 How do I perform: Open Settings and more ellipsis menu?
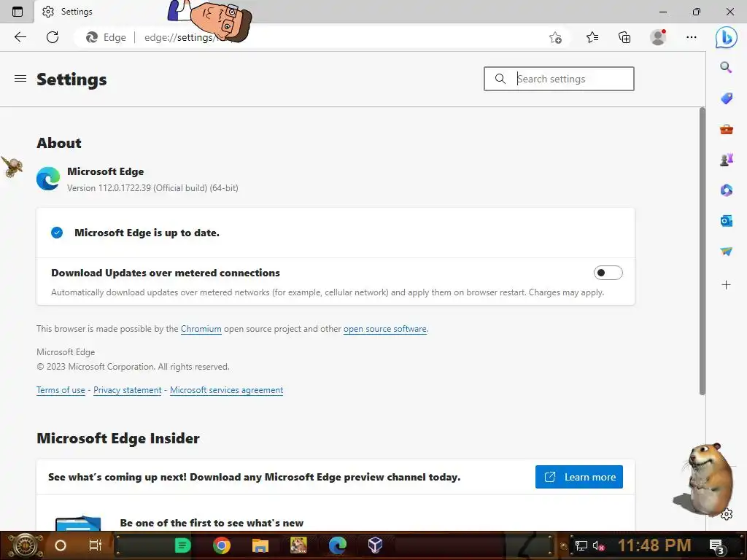pyautogui.click(x=692, y=37)
